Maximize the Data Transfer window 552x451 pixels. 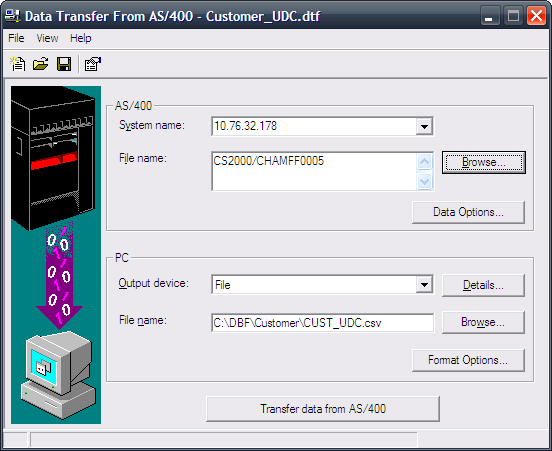pos(513,16)
